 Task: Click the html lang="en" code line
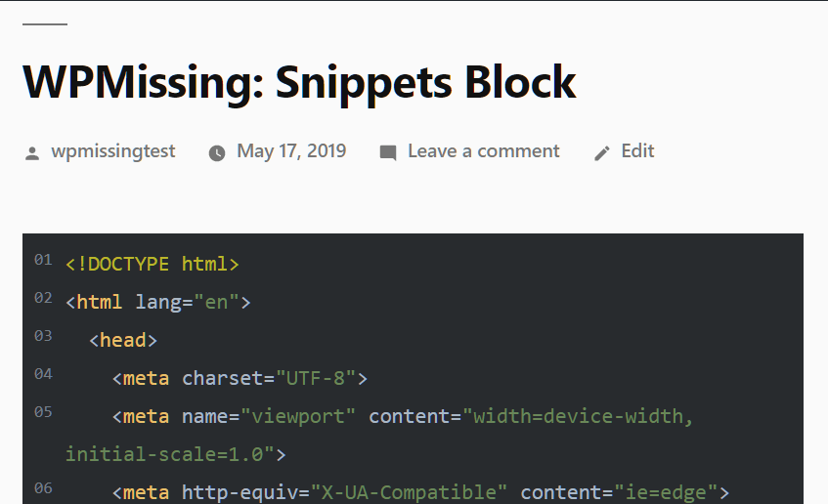click(x=158, y=303)
